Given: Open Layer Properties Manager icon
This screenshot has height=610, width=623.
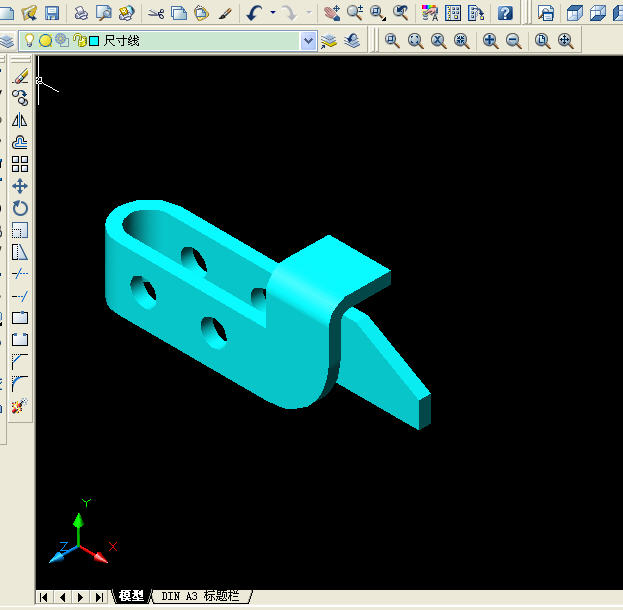Looking at the screenshot, I should click(6, 41).
